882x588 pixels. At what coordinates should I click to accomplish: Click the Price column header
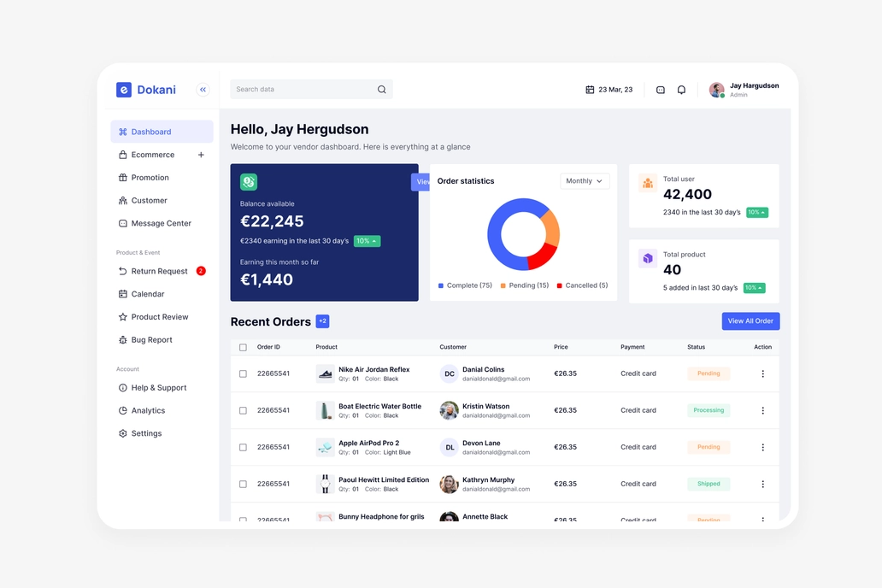coord(561,347)
